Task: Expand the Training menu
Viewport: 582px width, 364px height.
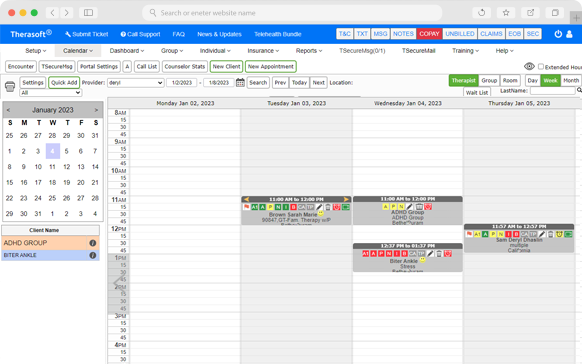Action: pyautogui.click(x=465, y=51)
